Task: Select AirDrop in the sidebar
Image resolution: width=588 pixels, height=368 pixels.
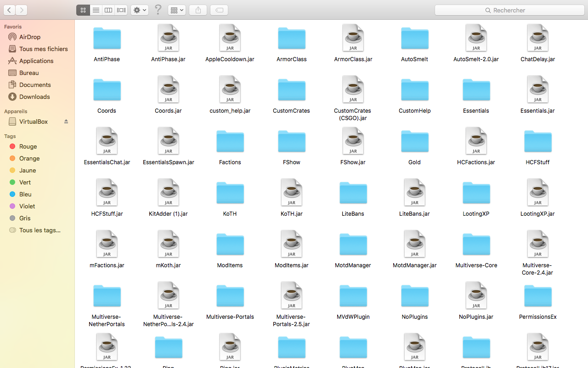Action: (x=30, y=37)
